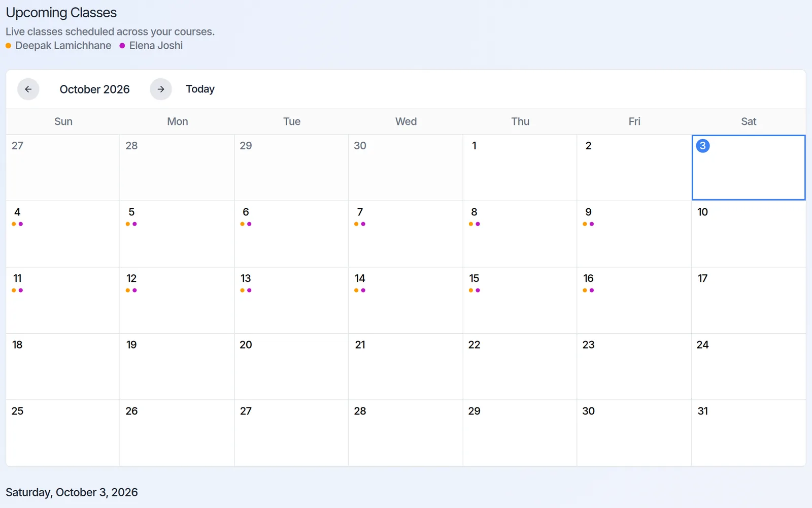Screen dimensions: 812x508
Task: Click the Thu column header
Action: 520,121
